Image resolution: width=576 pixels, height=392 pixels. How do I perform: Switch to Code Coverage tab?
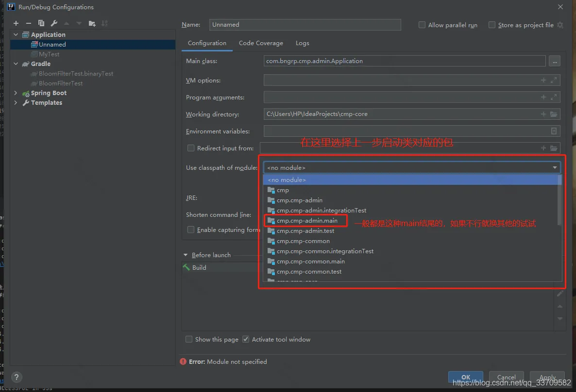coord(261,43)
